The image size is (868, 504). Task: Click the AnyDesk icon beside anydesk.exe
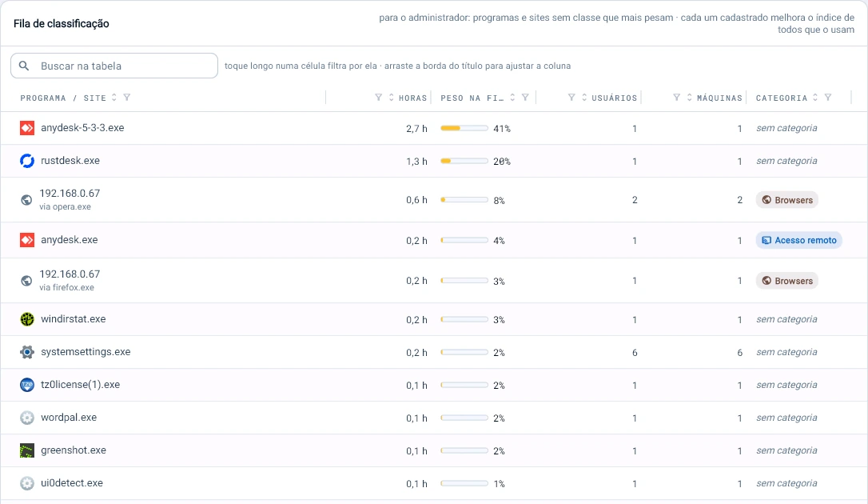point(26,240)
